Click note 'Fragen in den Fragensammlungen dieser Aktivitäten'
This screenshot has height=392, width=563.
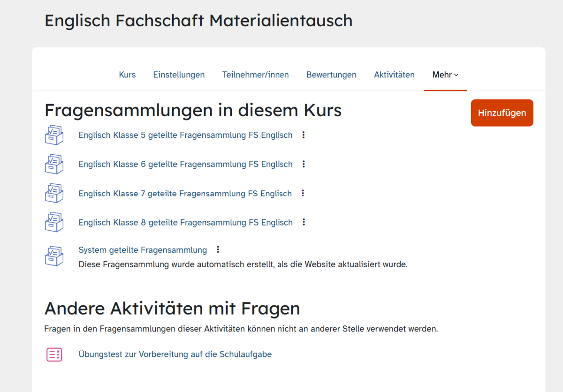click(x=241, y=329)
